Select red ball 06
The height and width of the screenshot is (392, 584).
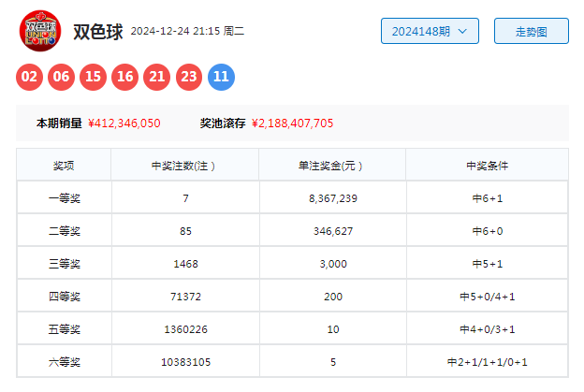[x=61, y=77]
